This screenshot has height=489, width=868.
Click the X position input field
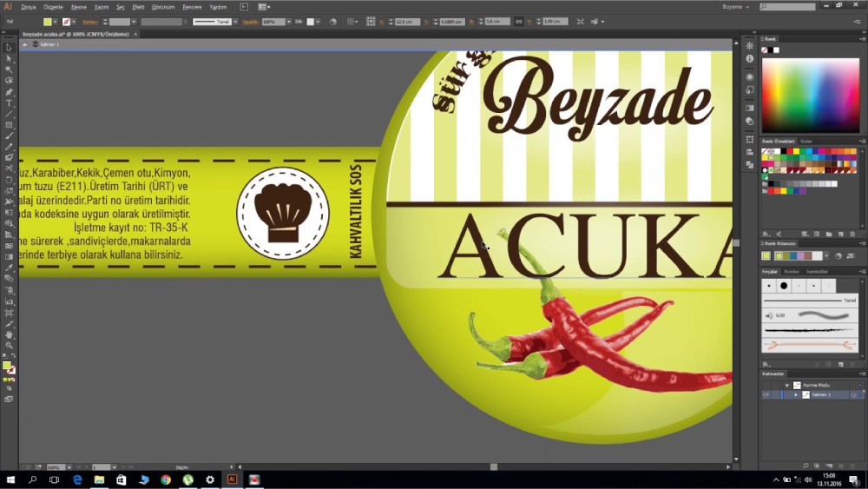pyautogui.click(x=407, y=22)
